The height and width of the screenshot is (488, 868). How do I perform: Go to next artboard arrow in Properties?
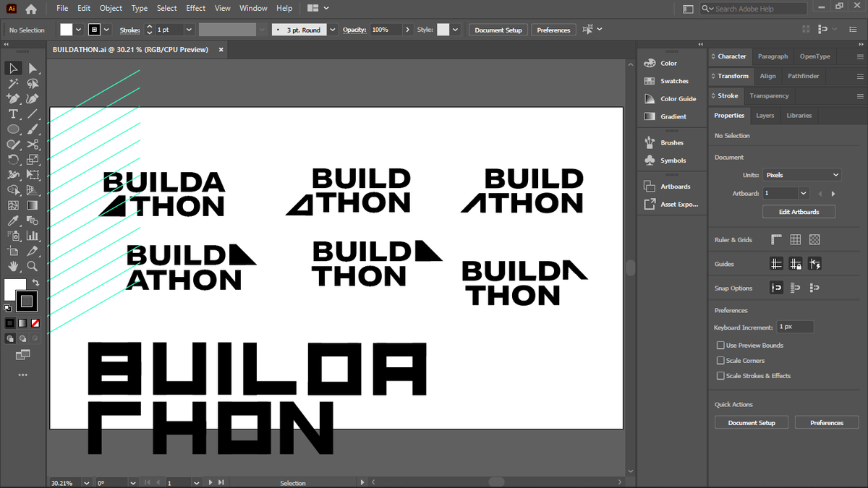(x=833, y=194)
